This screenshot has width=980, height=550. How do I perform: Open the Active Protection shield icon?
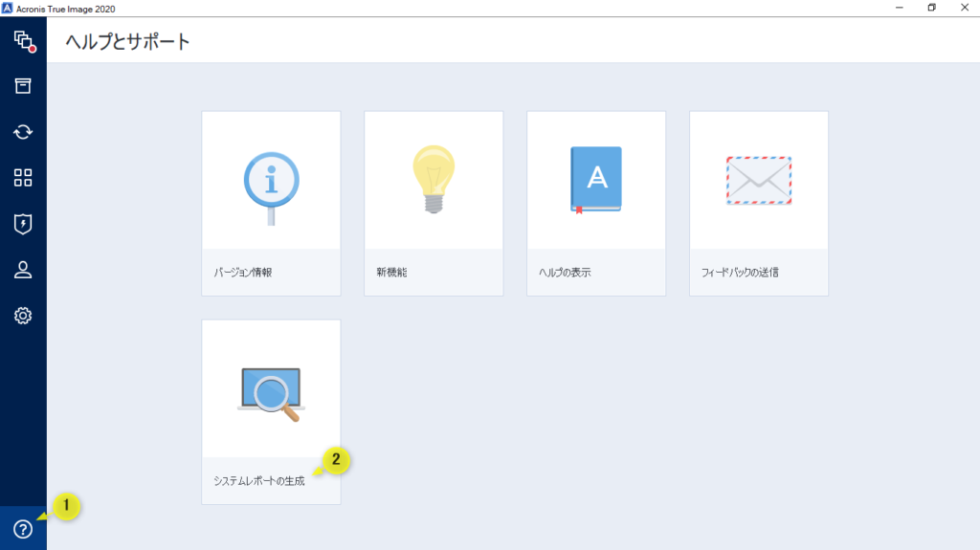pyautogui.click(x=23, y=224)
